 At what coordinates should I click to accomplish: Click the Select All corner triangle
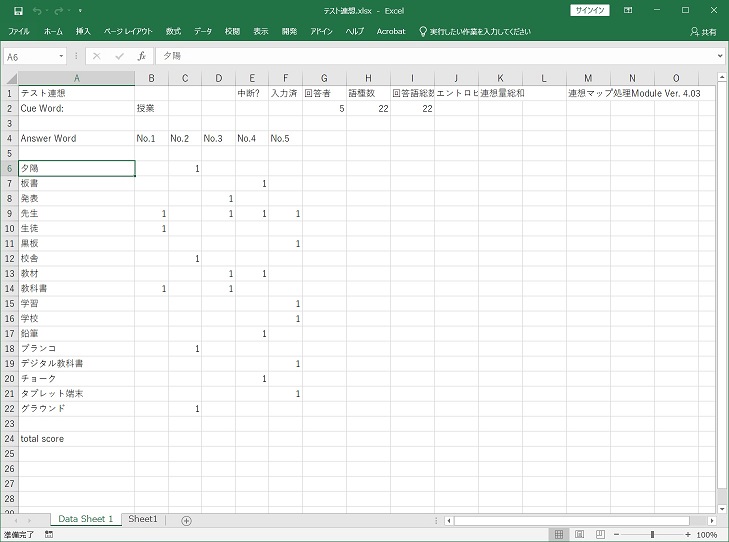point(10,78)
